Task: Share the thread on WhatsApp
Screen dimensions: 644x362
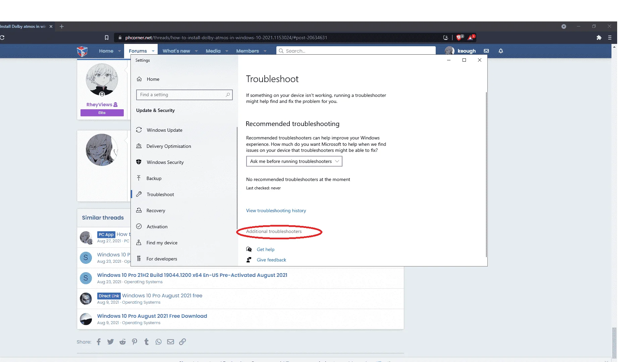Action: coord(159,342)
